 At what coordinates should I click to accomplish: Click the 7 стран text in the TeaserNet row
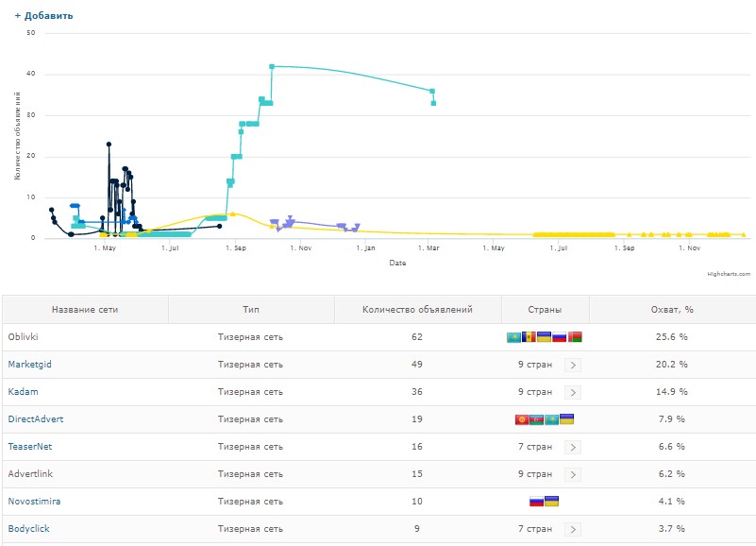[x=535, y=447]
